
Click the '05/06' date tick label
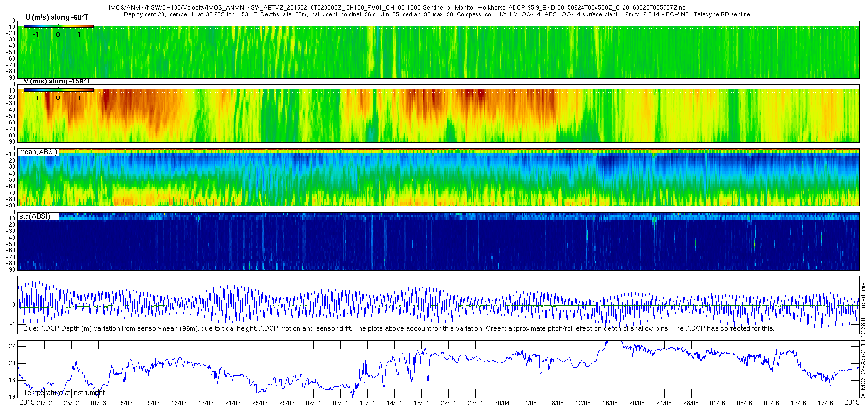(745, 403)
